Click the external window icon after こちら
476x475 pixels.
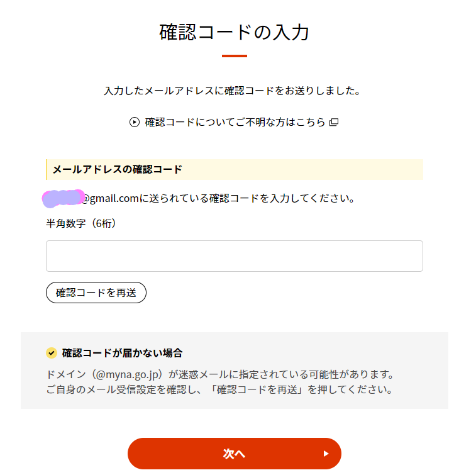pyautogui.click(x=334, y=122)
